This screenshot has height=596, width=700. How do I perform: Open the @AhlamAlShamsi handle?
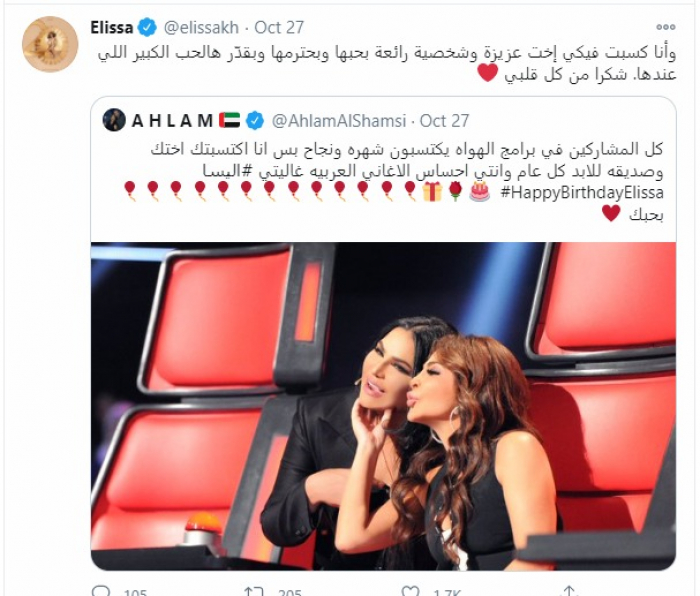click(339, 121)
